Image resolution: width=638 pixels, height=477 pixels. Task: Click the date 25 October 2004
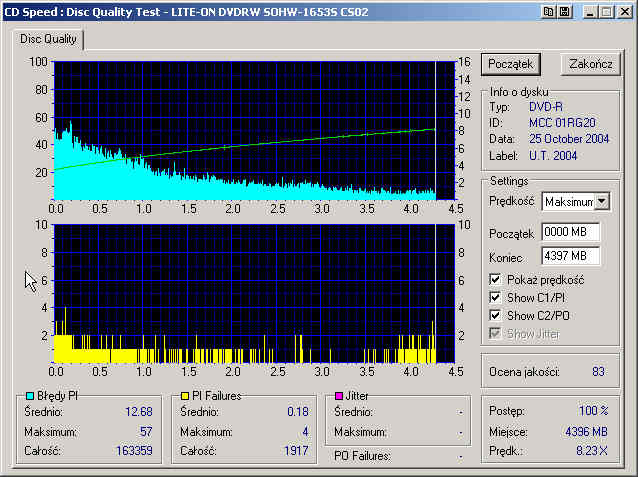pos(569,139)
